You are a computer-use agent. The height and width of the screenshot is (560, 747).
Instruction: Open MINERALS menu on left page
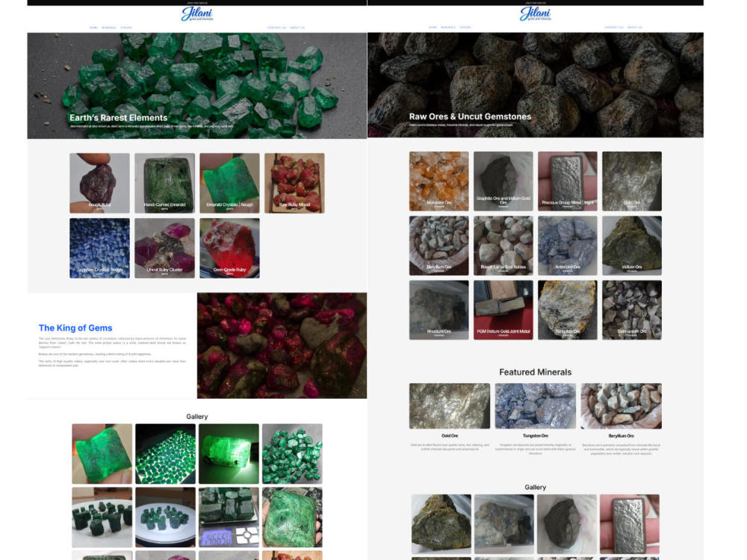(x=109, y=28)
